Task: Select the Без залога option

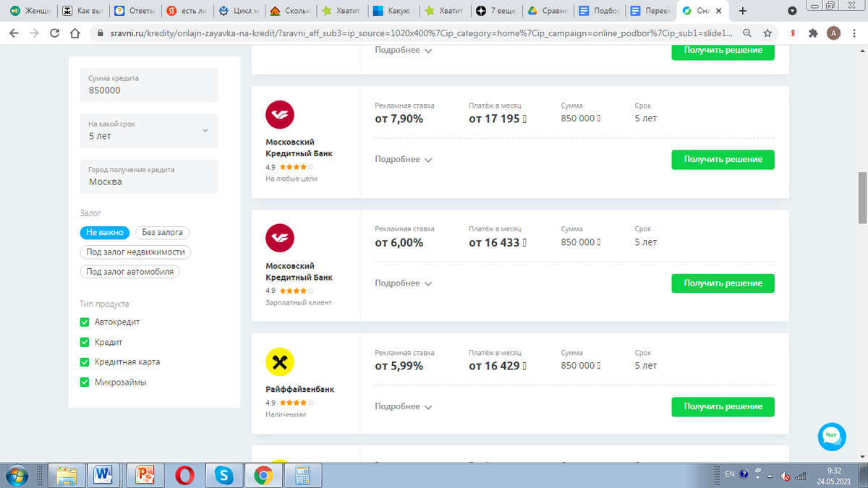Action: click(x=163, y=233)
